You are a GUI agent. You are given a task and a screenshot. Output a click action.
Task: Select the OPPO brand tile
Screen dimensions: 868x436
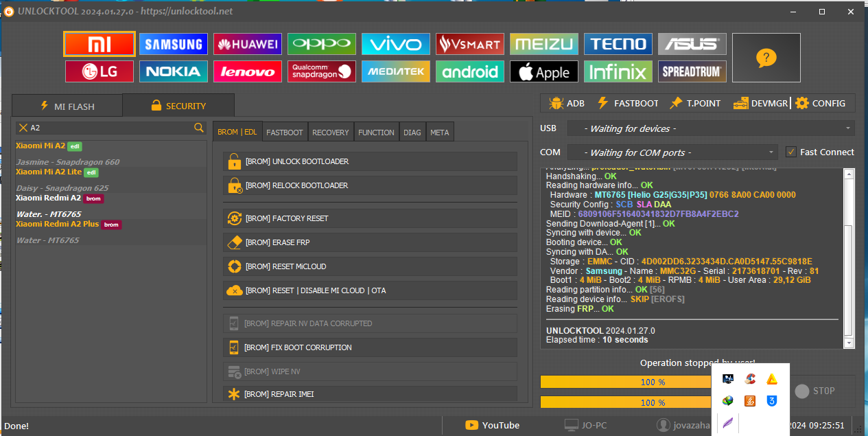tap(322, 45)
